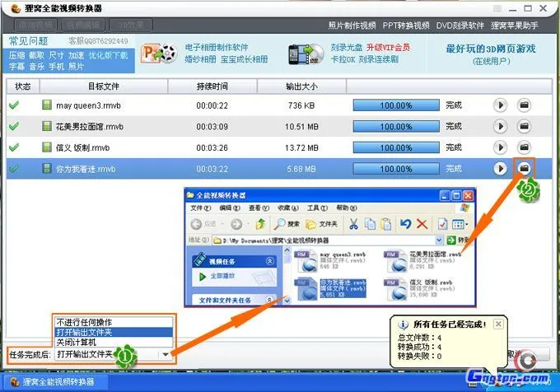The image size is (560, 392).
Task: Click the 照片制作视频 link at top
Action: (352, 26)
